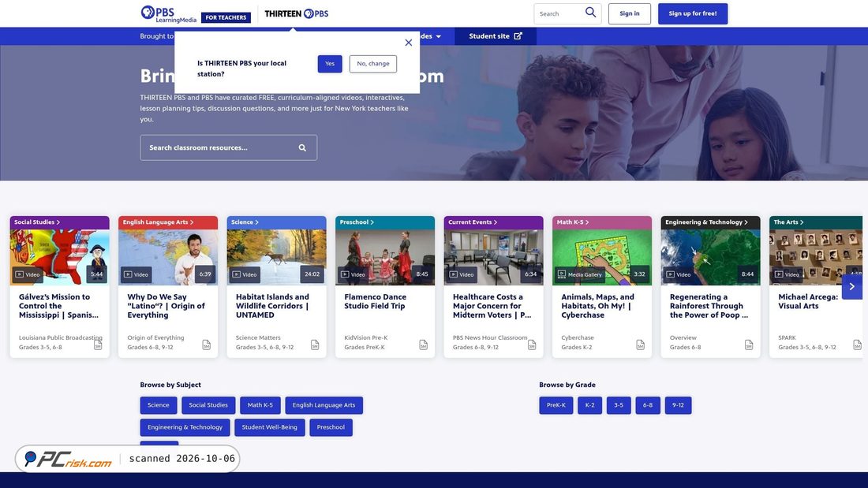Open the Habitat Islands and Wildlife Corridors title
The width and height of the screenshot is (868, 488).
[x=272, y=306]
